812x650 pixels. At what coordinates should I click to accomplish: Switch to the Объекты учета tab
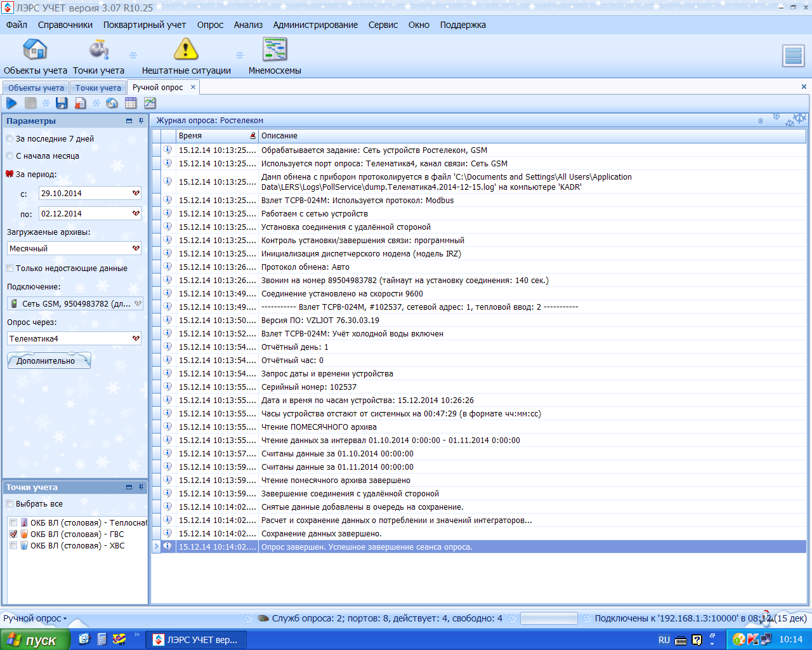pos(36,88)
